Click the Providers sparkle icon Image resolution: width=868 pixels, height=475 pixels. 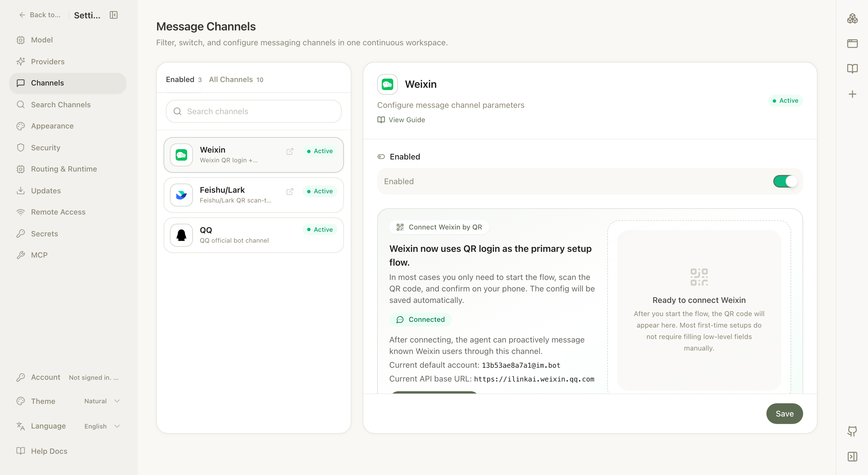(x=21, y=61)
